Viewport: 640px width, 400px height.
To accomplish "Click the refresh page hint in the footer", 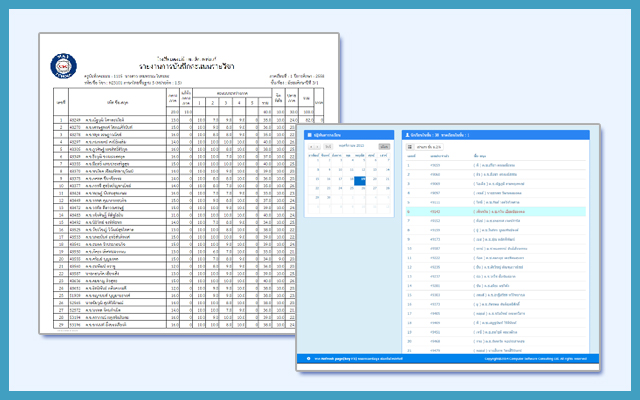I will pyautogui.click(x=358, y=359).
